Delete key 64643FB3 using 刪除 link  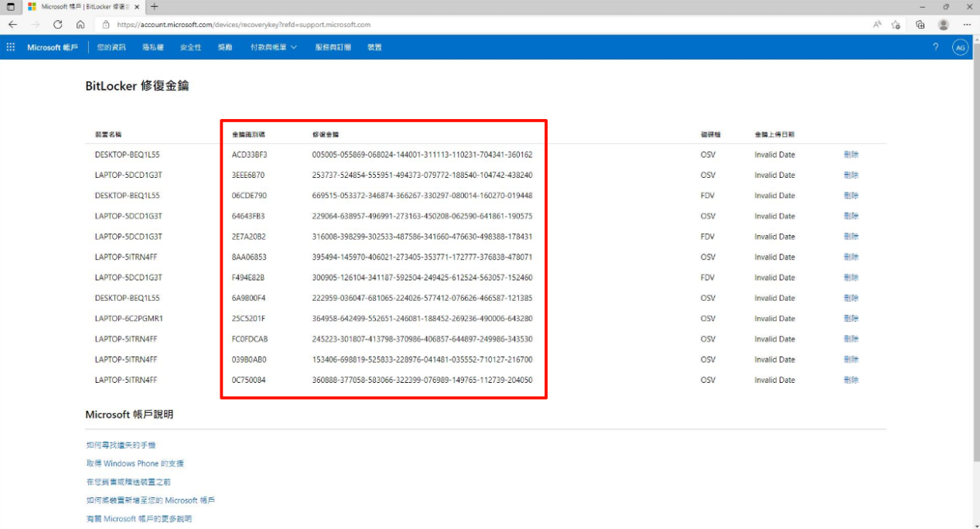click(x=851, y=216)
